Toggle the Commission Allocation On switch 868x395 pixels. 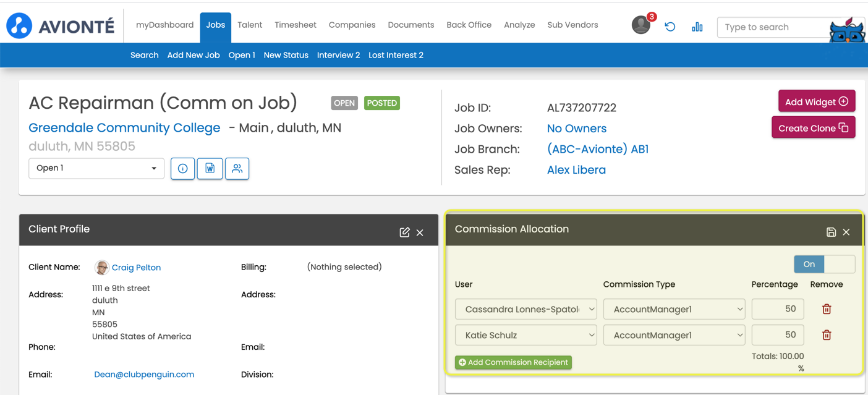pos(824,264)
